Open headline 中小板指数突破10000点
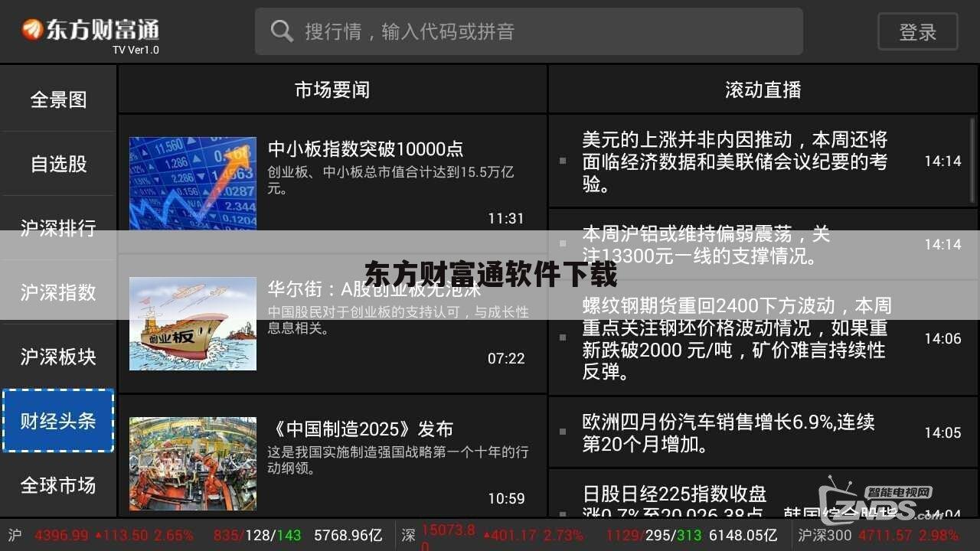 [x=365, y=148]
